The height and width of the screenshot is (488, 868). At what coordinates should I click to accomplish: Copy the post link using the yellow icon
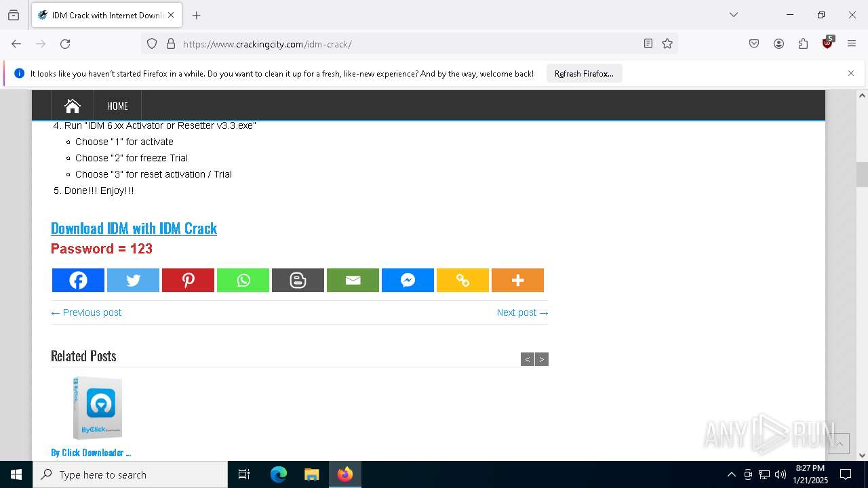(x=462, y=281)
